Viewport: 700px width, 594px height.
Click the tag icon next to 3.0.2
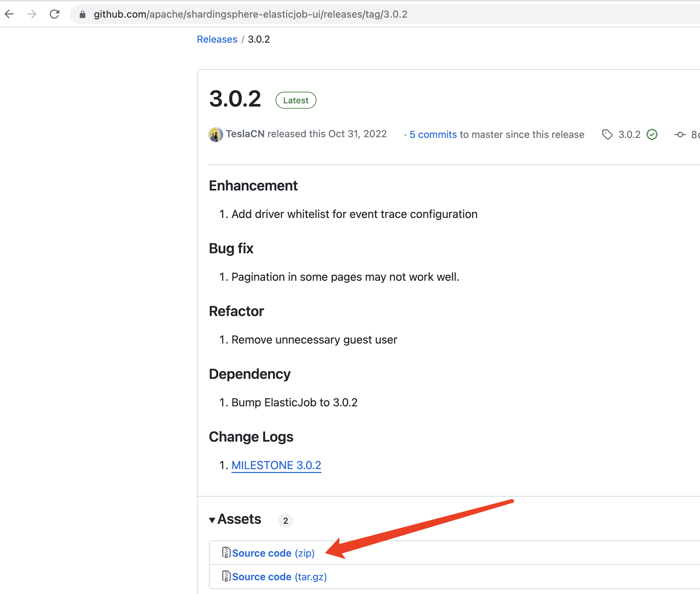[x=607, y=134]
